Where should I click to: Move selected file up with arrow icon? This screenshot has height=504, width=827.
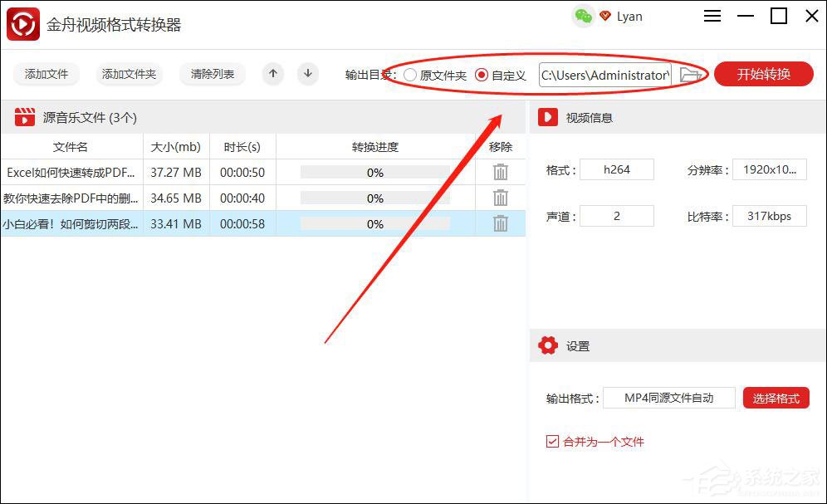point(272,74)
